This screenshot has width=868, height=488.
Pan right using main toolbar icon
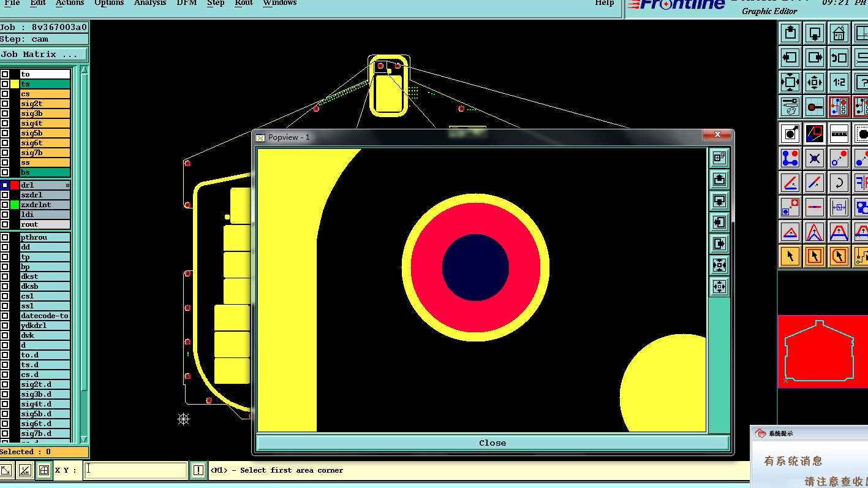(x=815, y=58)
